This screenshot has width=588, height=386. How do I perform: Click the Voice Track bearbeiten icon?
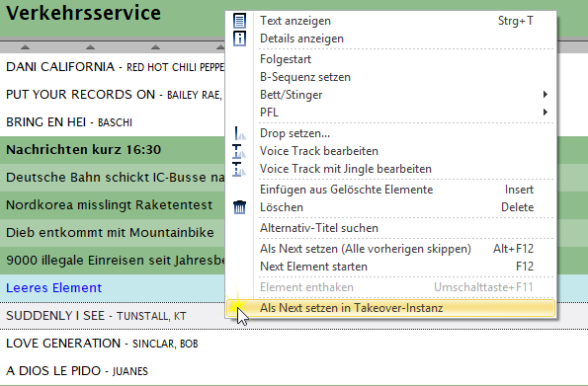[239, 151]
